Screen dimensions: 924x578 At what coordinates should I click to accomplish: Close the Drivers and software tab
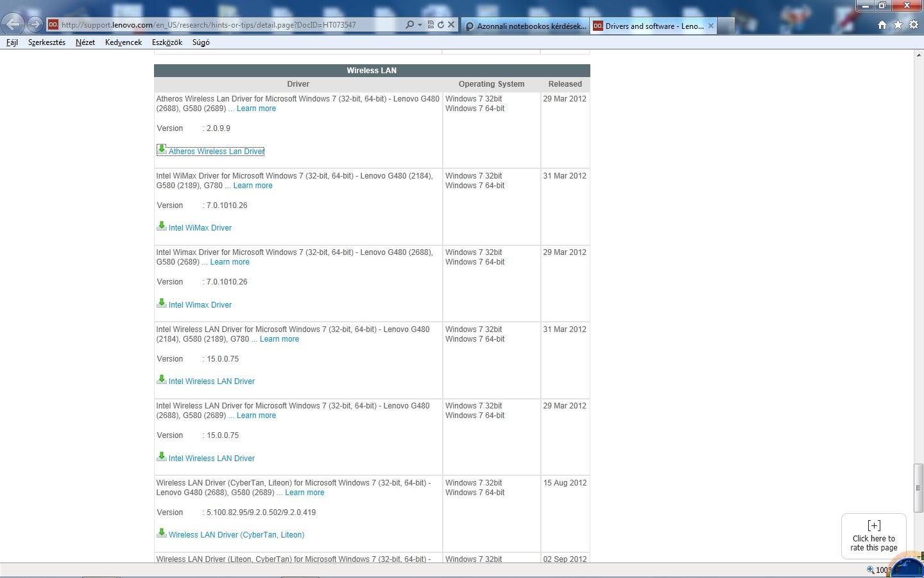[x=711, y=26]
